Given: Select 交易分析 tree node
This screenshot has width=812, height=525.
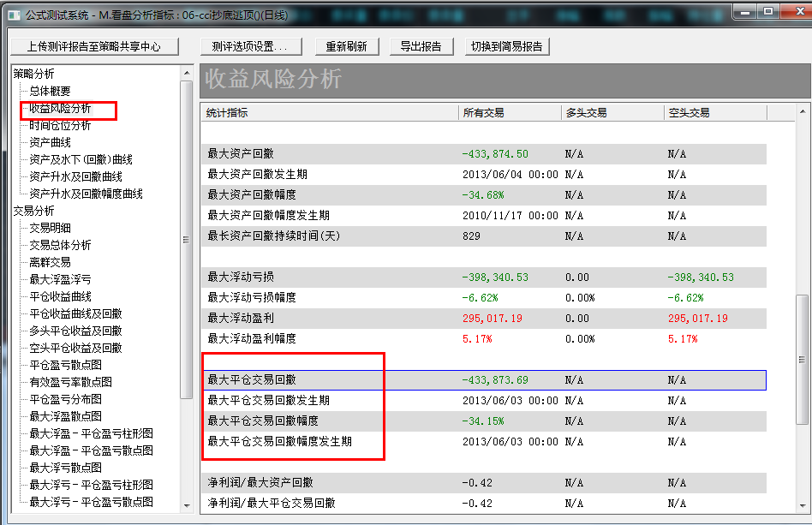Looking at the screenshot, I should 33,211.
